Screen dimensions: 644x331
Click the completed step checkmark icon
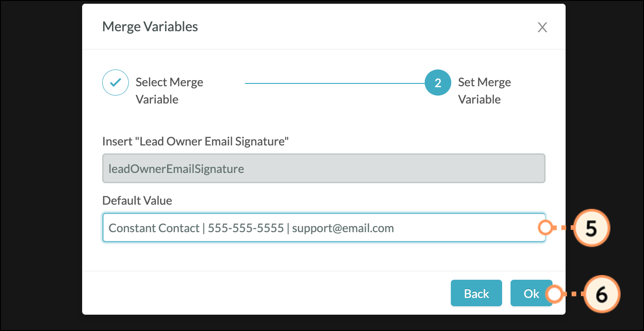[x=115, y=83]
